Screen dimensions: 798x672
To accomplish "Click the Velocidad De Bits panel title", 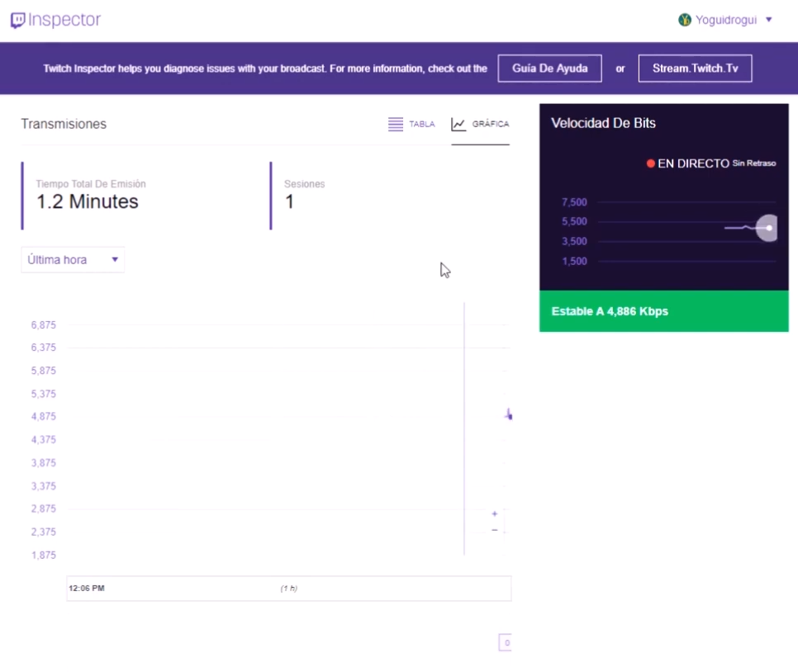I will [x=603, y=123].
